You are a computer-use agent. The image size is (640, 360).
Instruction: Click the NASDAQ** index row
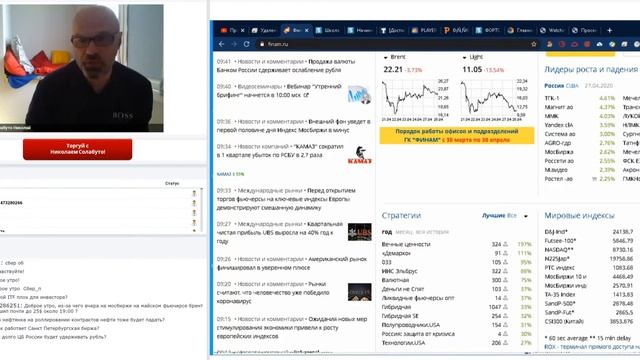click(589, 249)
